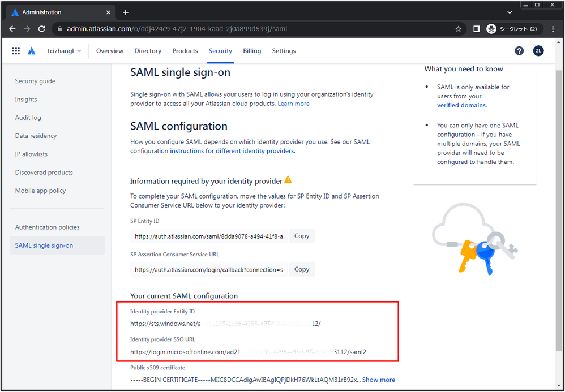Click the Your current SAML configuration heading
This screenshot has width=565, height=392.
click(x=184, y=296)
